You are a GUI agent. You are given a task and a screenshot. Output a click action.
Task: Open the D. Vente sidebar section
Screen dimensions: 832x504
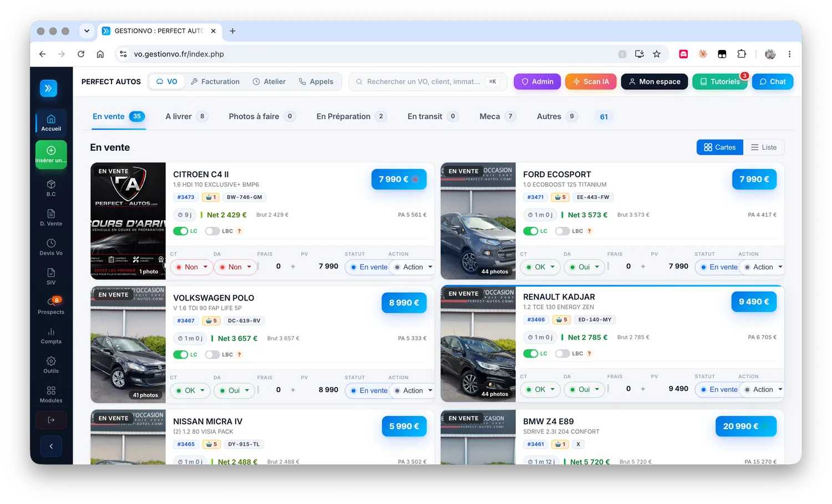[x=51, y=217]
